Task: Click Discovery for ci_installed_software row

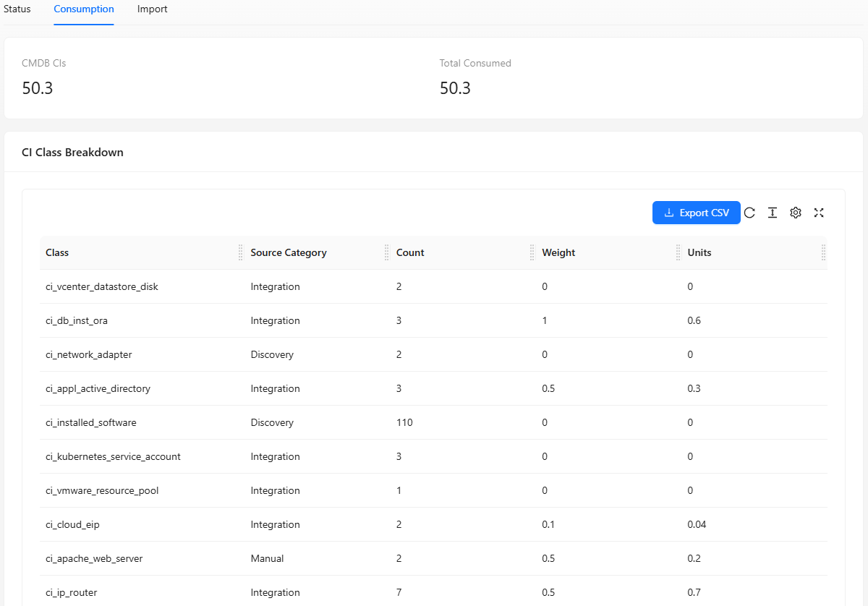Action: pos(272,422)
